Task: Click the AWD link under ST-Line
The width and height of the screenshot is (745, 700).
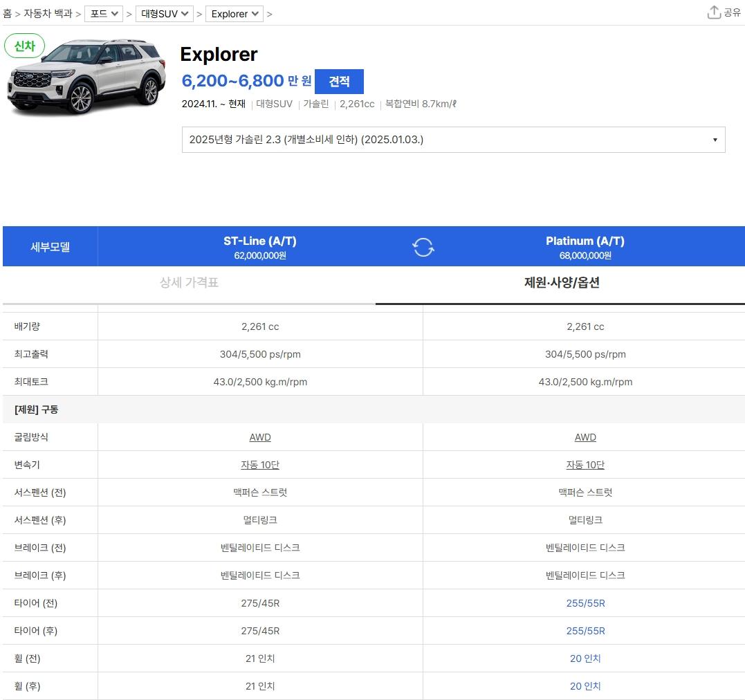Action: point(260,437)
